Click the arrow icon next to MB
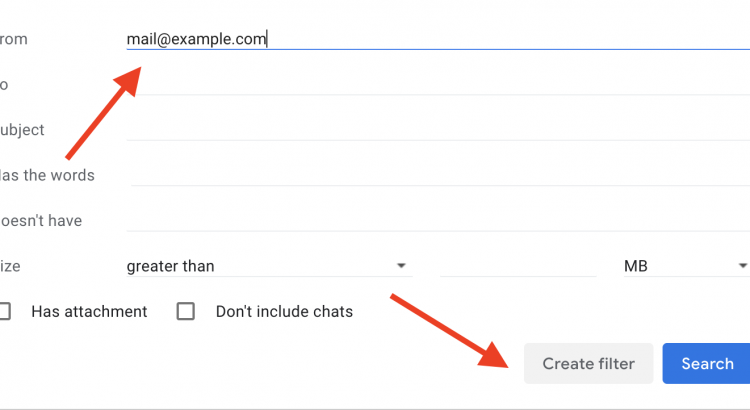Screen dimensions: 750x410 (742, 266)
